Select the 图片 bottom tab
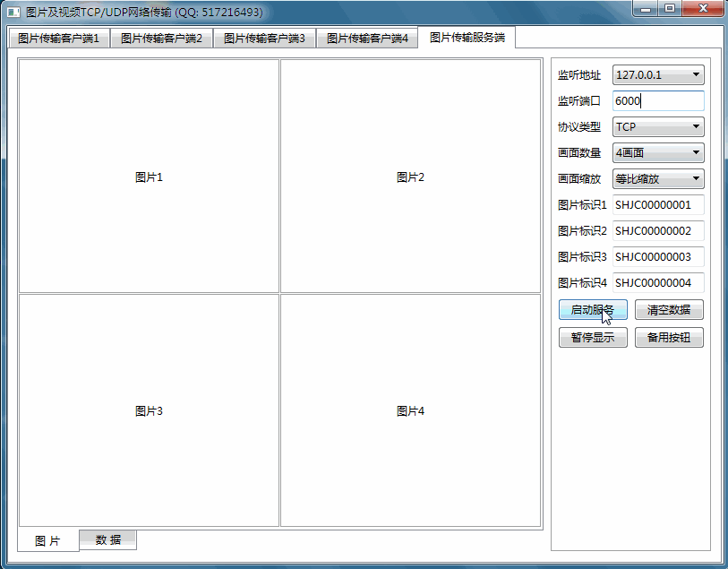This screenshot has width=728, height=569. pos(47,540)
